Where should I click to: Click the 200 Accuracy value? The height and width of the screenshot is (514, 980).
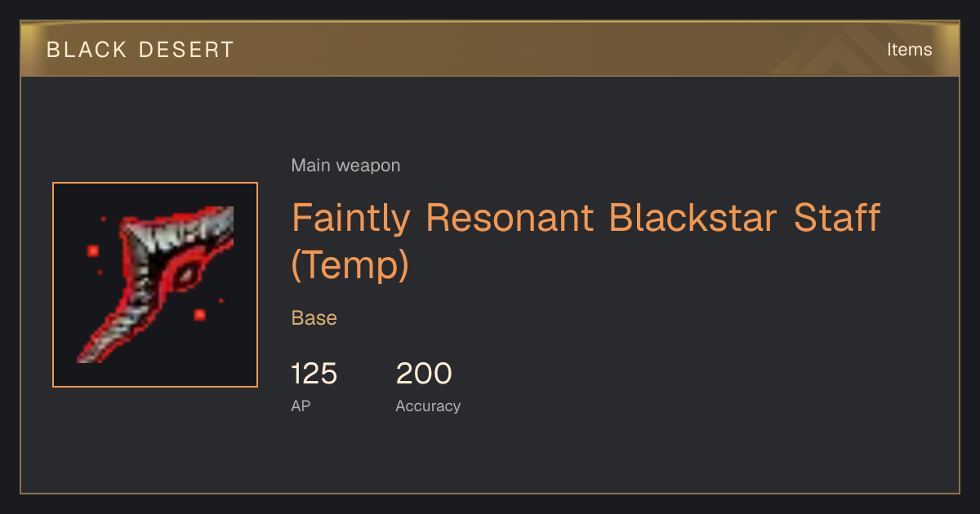click(x=424, y=374)
